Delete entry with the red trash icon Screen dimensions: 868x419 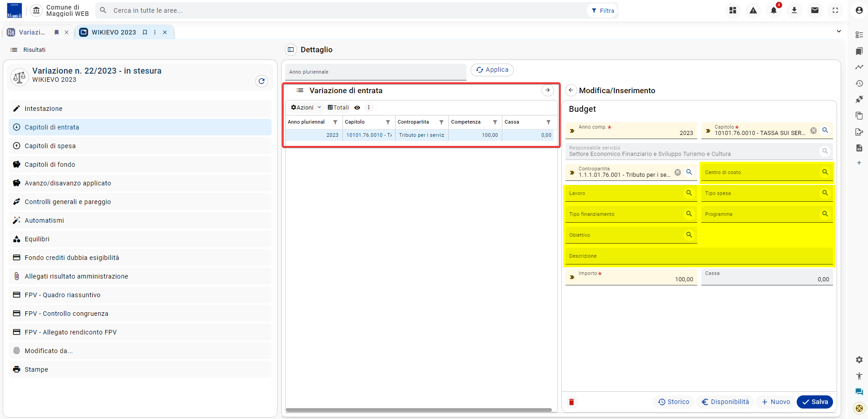click(x=571, y=402)
